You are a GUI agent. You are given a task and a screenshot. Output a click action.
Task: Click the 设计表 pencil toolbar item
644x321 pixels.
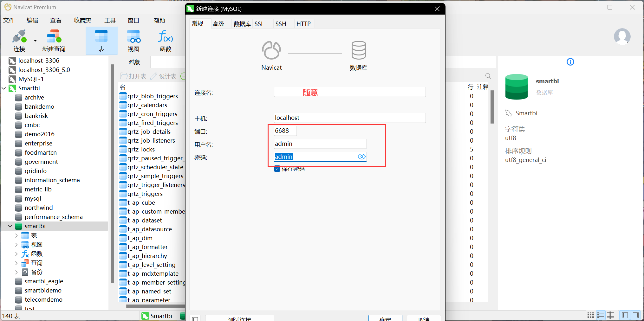coord(163,76)
